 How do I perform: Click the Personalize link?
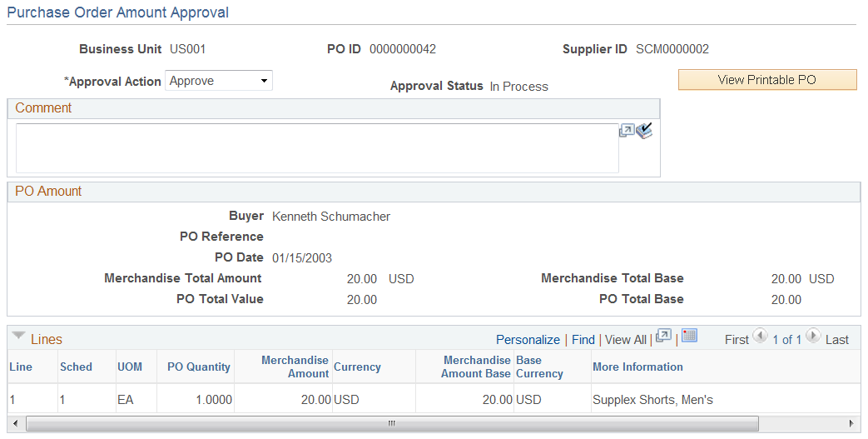pyautogui.click(x=528, y=340)
